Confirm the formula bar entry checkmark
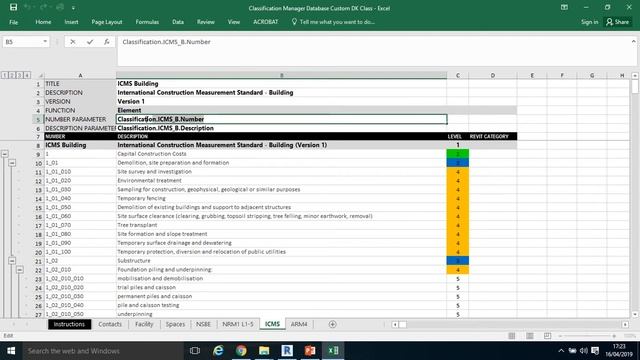This screenshot has width=640, height=360. 90,42
